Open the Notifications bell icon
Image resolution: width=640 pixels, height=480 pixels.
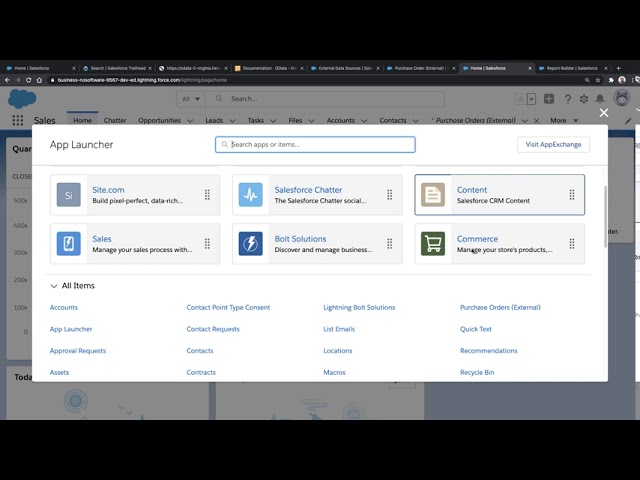click(x=600, y=99)
